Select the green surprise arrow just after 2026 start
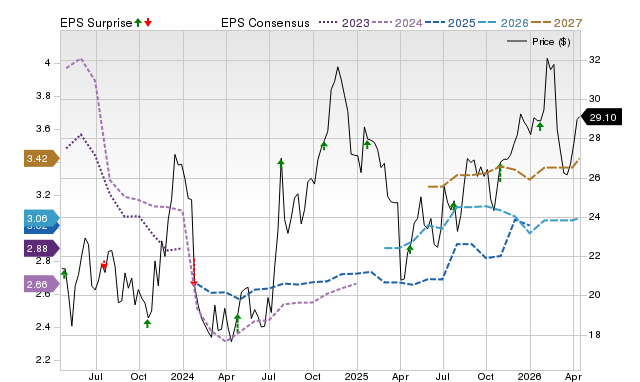The height and width of the screenshot is (382, 640). click(540, 126)
